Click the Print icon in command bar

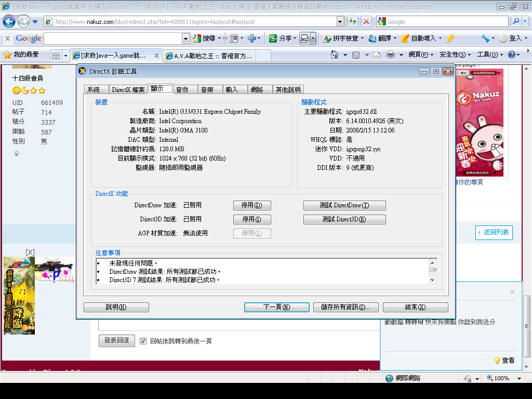pyautogui.click(x=391, y=55)
